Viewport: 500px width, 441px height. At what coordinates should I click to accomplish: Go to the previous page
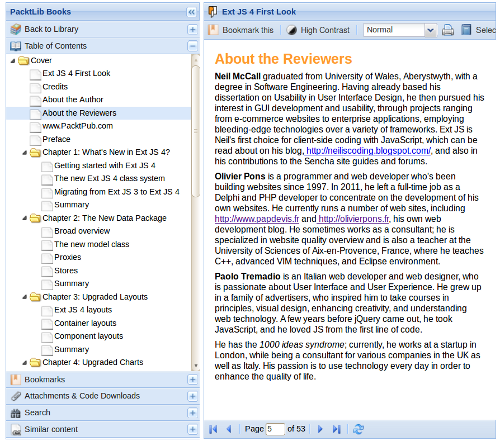(229, 429)
